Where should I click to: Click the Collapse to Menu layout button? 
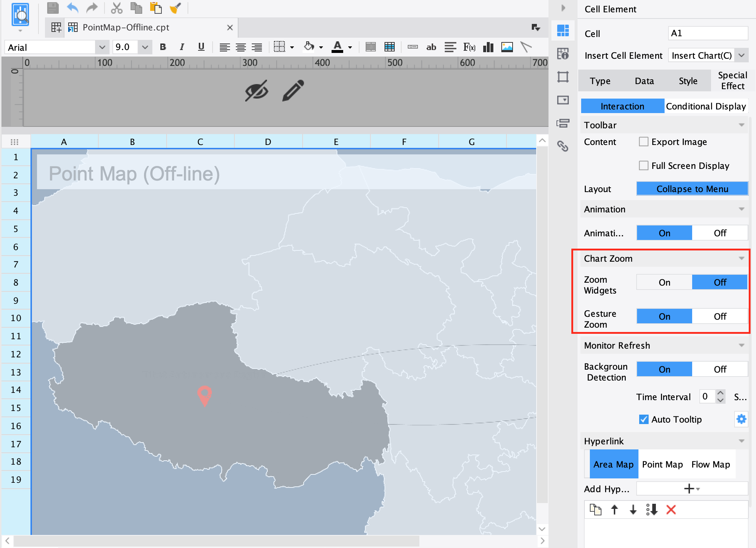692,188
